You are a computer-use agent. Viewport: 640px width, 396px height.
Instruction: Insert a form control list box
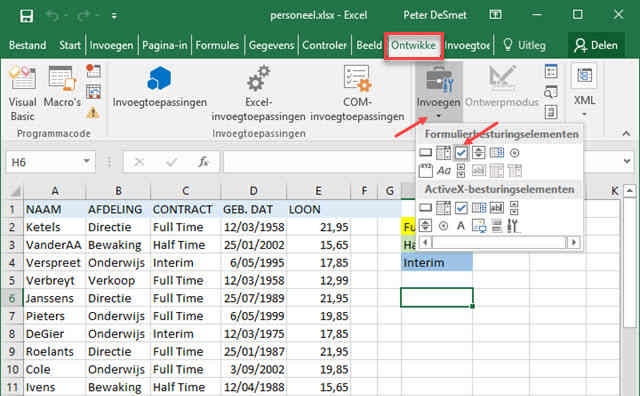[x=496, y=153]
